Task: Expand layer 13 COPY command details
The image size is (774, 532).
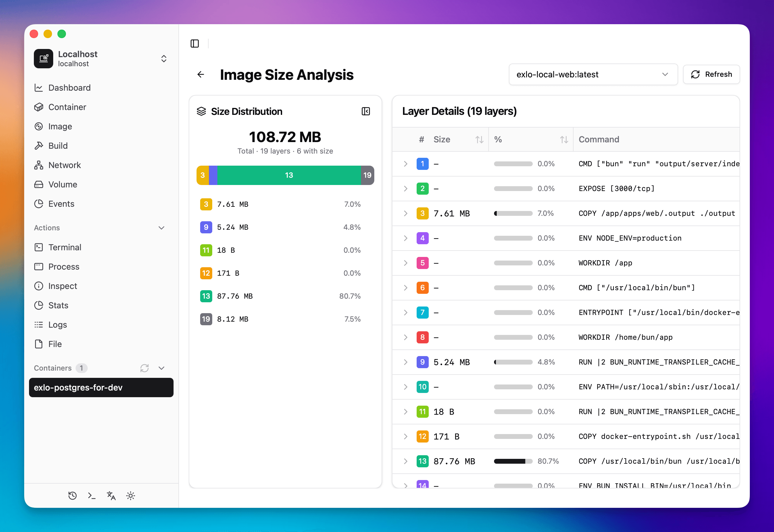Action: pos(405,461)
